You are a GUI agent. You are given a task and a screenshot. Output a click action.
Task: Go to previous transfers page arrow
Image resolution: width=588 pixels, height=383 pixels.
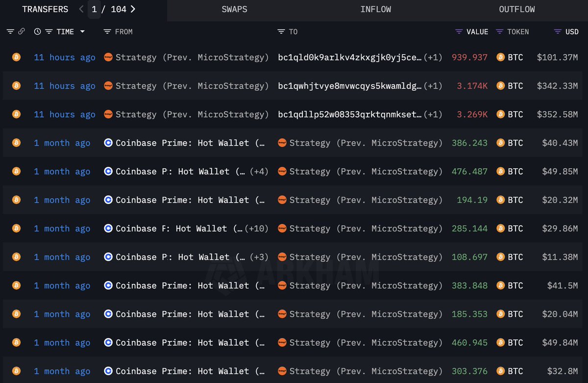81,9
